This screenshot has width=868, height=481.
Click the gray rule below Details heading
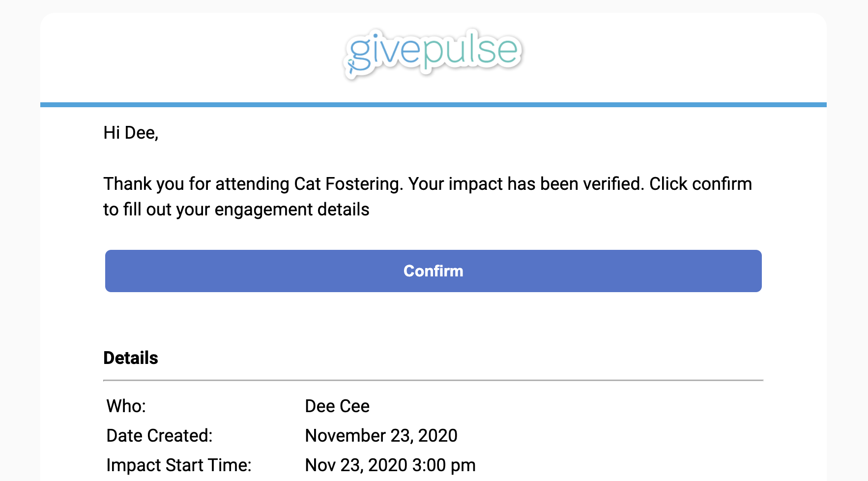pyautogui.click(x=433, y=380)
